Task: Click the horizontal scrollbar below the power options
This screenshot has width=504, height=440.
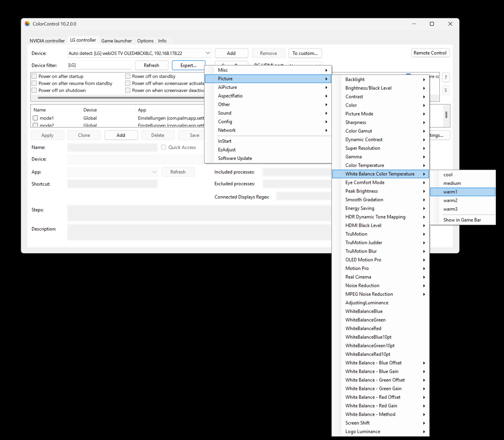Action: (x=117, y=98)
